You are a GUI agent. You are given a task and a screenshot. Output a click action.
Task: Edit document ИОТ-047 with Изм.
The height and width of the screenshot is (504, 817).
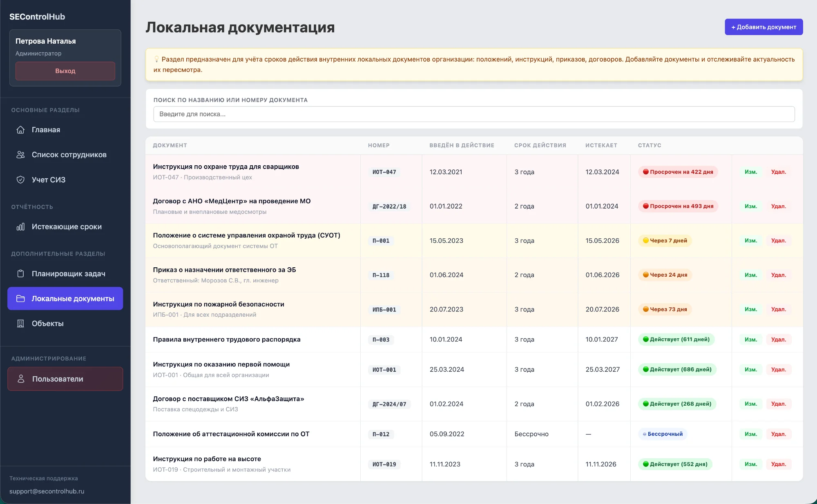click(x=751, y=172)
